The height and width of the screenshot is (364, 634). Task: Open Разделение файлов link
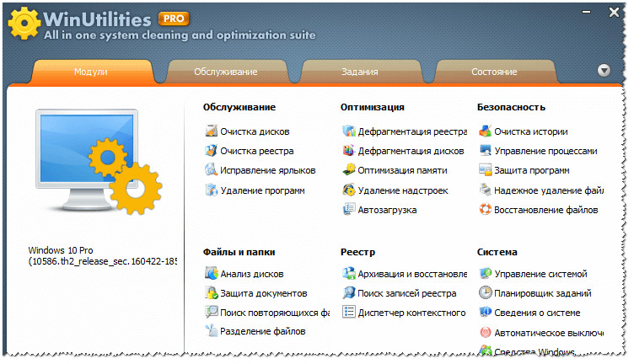(x=263, y=331)
